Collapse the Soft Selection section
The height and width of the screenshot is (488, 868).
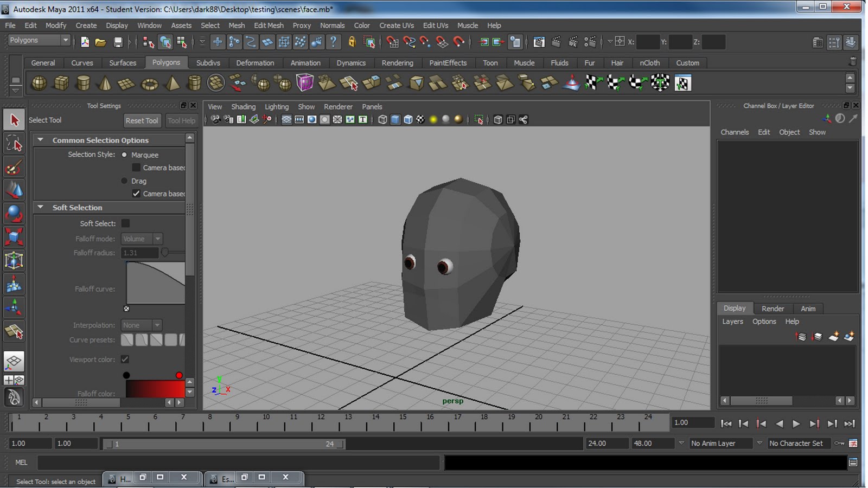pyautogui.click(x=40, y=208)
